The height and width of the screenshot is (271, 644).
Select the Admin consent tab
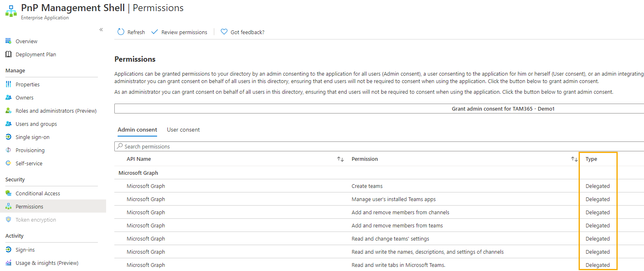coord(137,130)
